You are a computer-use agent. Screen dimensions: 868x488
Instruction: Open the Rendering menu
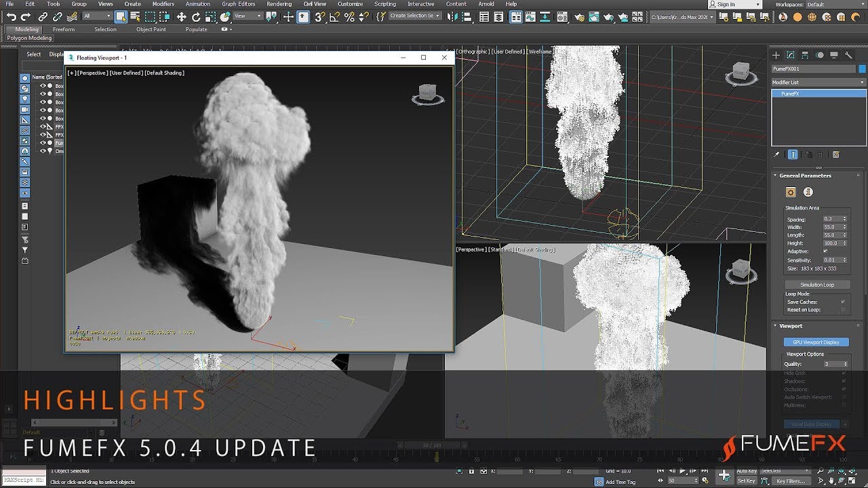point(279,4)
